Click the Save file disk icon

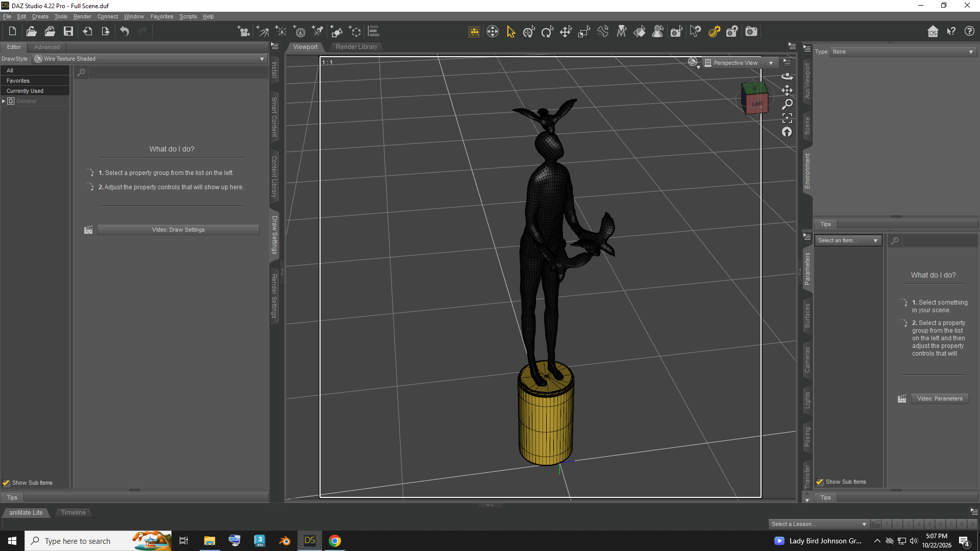68,32
